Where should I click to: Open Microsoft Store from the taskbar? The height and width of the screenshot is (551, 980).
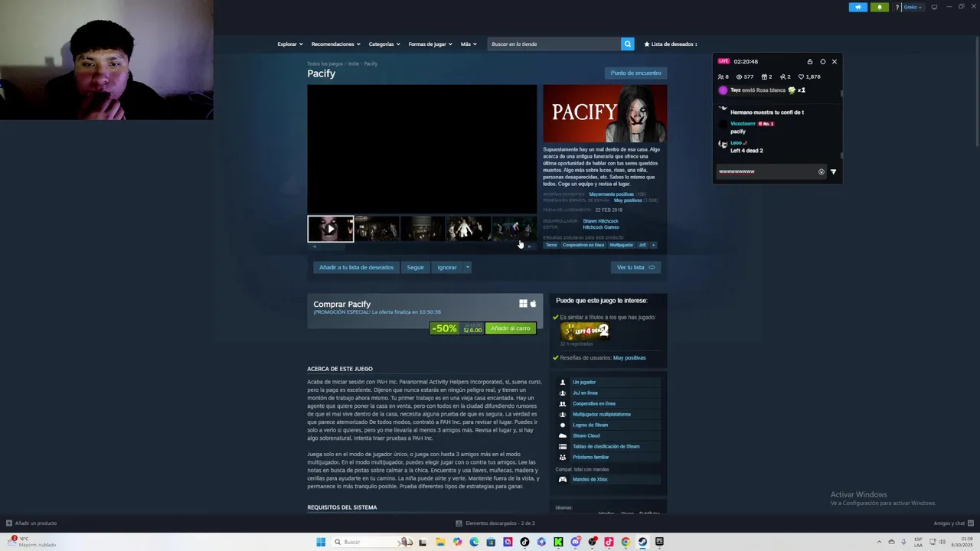(491, 542)
